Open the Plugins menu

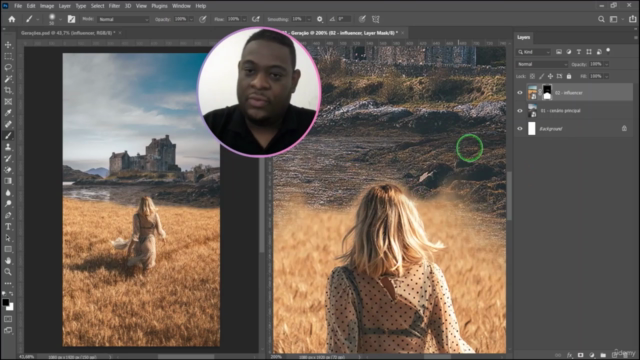click(x=159, y=6)
